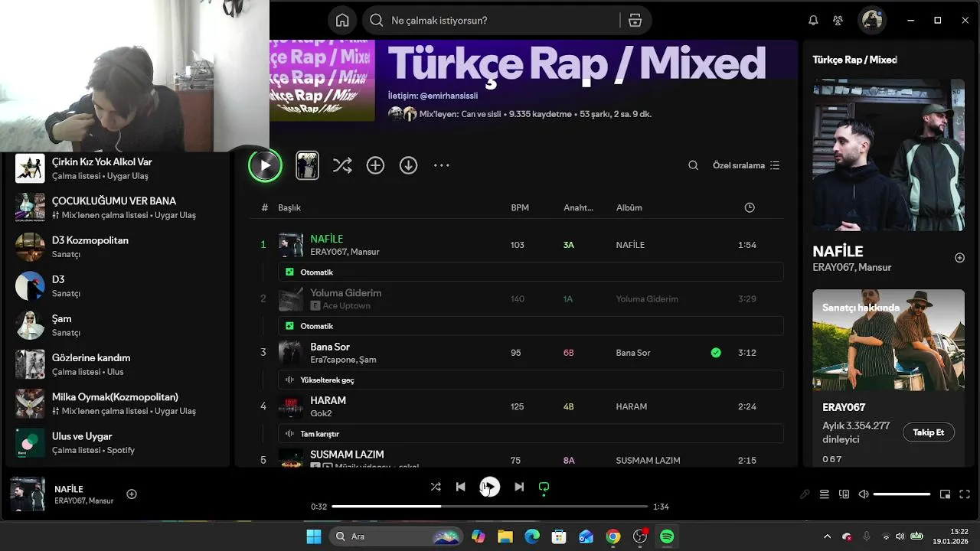Toggle repeat mode in player bar
The width and height of the screenshot is (980, 551).
pyautogui.click(x=544, y=487)
